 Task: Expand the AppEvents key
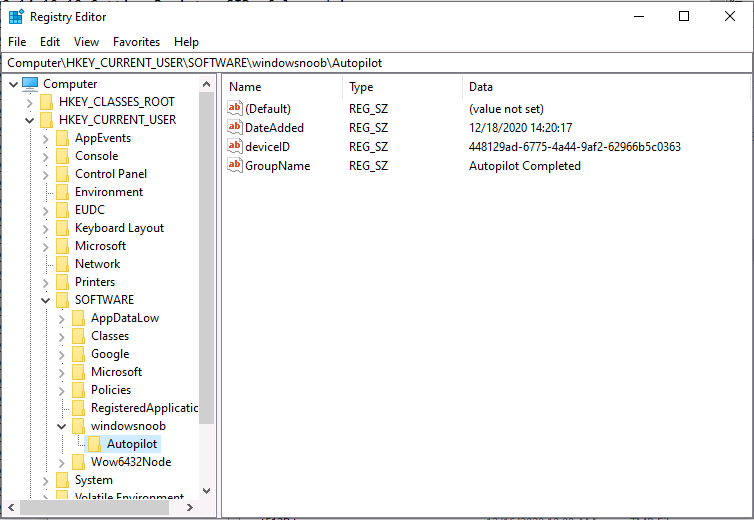click(45, 139)
